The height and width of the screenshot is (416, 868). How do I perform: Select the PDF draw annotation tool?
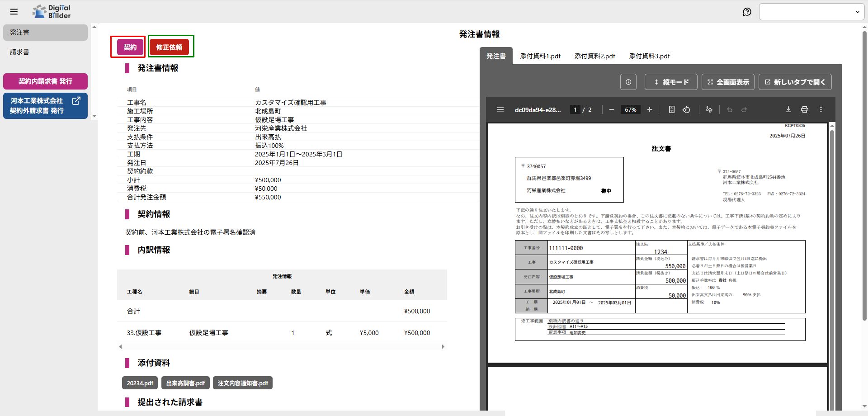pyautogui.click(x=709, y=109)
